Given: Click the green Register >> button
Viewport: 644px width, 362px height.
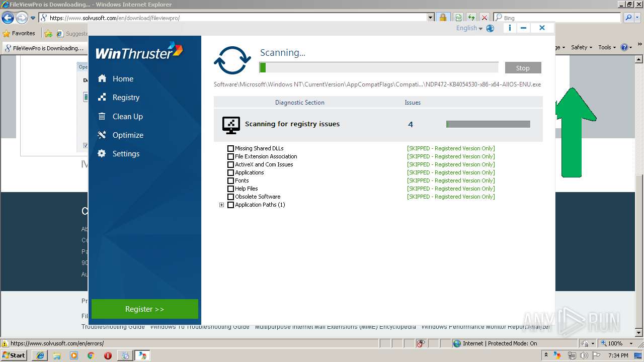Looking at the screenshot, I should [x=145, y=309].
